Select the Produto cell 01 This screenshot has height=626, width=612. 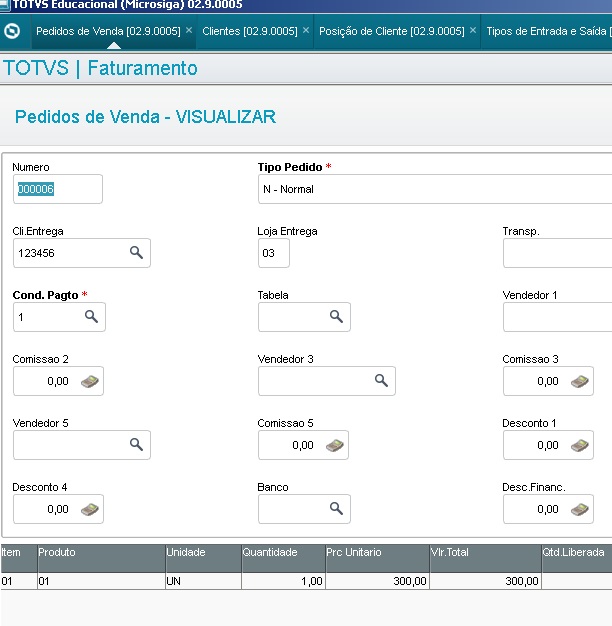tap(101, 581)
